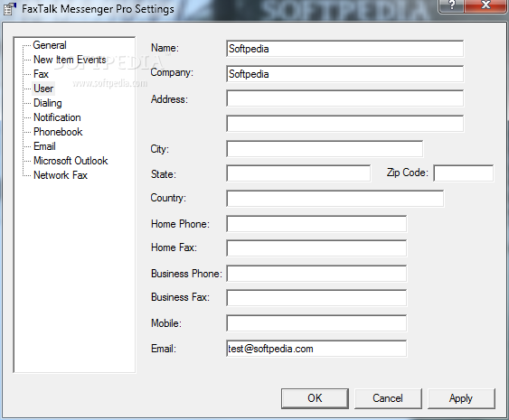Click the Name field containing Softpedia
Image resolution: width=509 pixels, height=420 pixels.
tap(344, 49)
